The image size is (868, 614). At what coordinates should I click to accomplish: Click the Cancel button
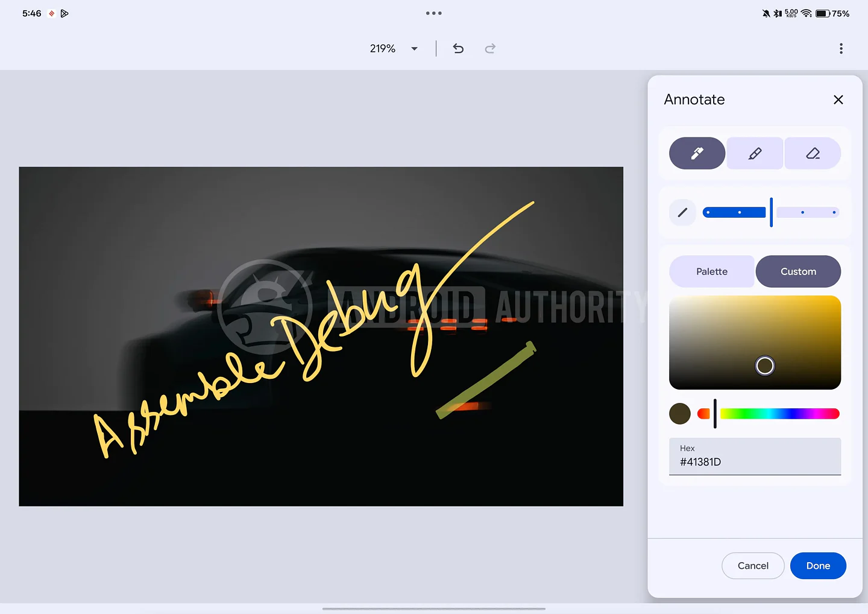click(x=753, y=566)
